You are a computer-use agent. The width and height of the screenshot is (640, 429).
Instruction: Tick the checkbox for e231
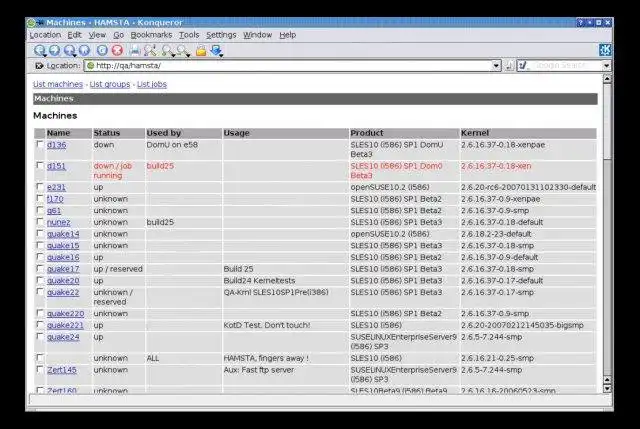click(40, 187)
